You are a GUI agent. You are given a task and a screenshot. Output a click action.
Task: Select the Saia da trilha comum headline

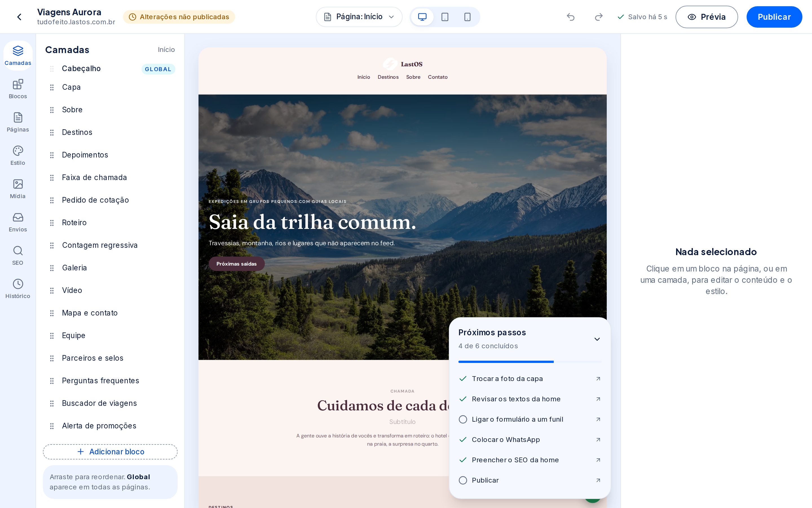(x=312, y=222)
